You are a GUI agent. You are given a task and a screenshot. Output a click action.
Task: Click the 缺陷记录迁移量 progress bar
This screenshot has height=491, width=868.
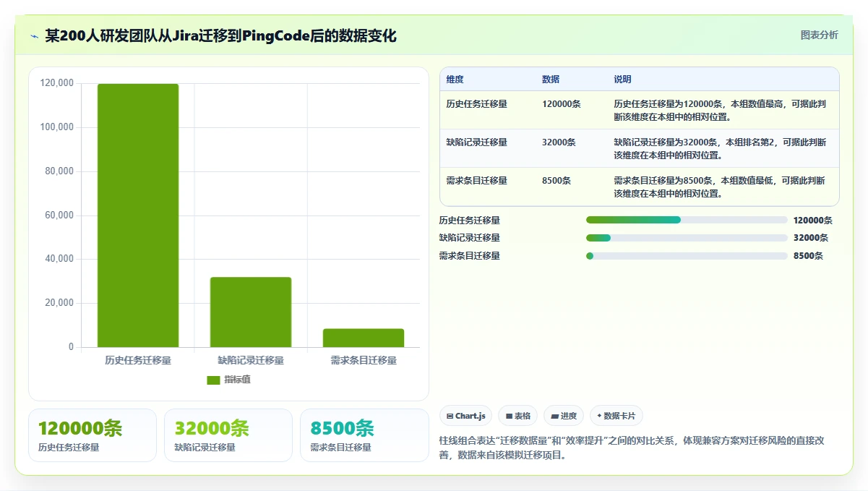pos(687,238)
